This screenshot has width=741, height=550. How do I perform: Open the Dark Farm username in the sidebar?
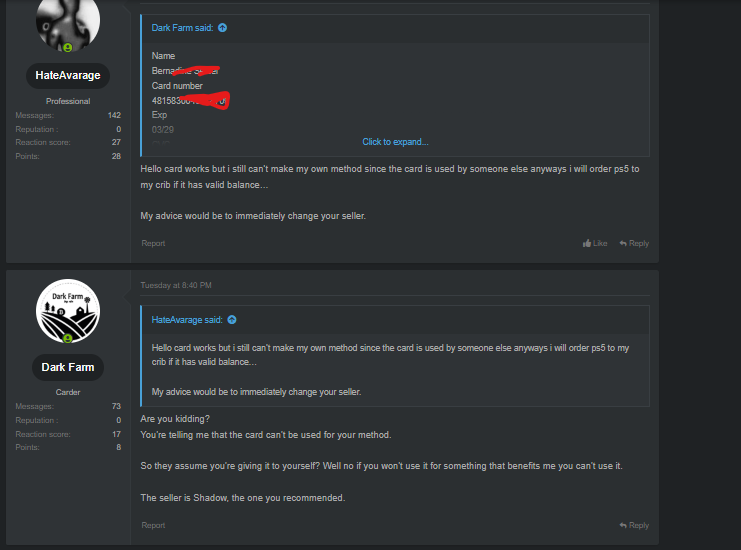[68, 367]
